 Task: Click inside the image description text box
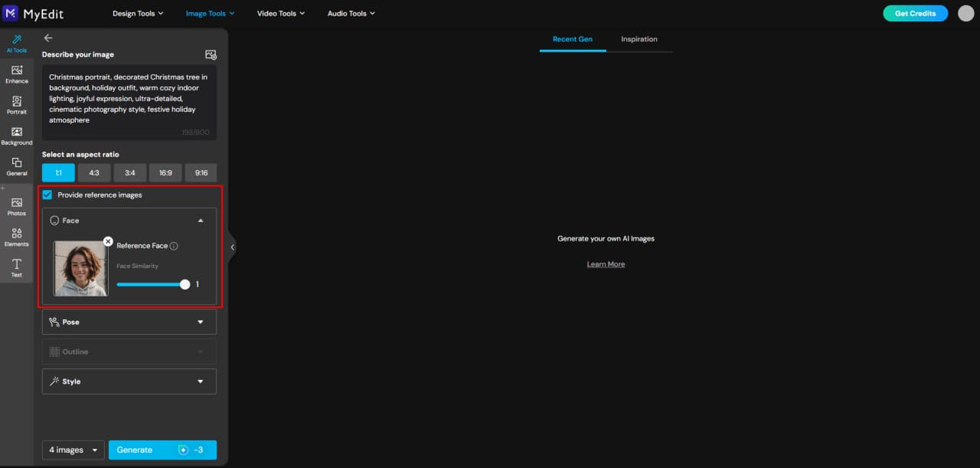click(x=129, y=103)
